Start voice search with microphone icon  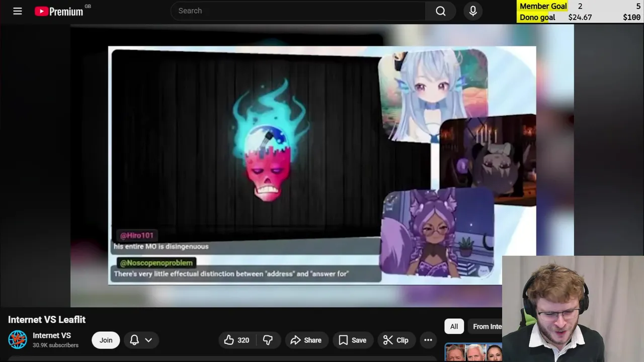473,11
